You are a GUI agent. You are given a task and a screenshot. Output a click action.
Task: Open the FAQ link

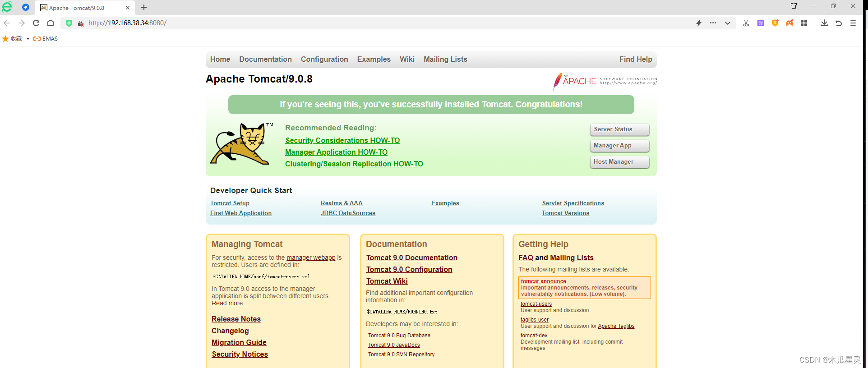[526, 258]
